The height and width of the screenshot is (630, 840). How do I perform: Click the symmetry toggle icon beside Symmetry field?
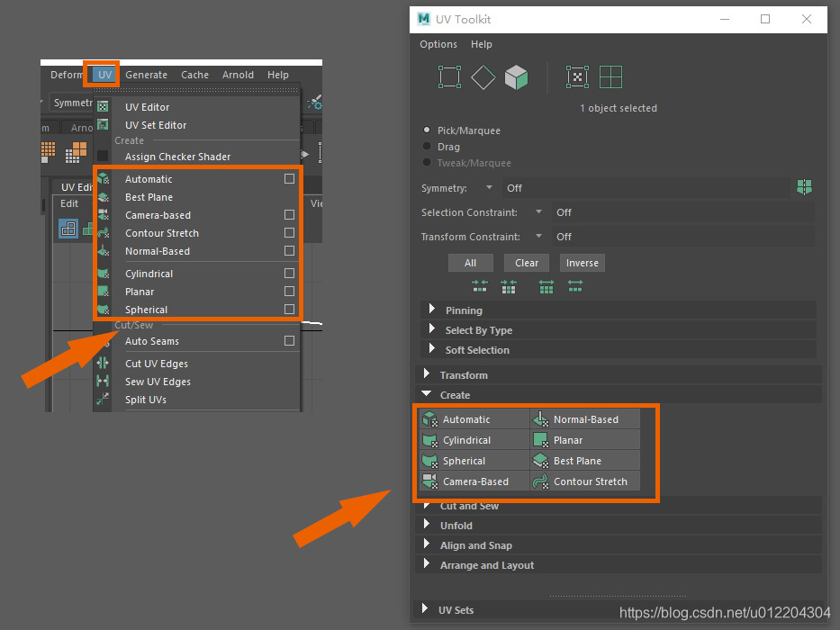[x=804, y=187]
